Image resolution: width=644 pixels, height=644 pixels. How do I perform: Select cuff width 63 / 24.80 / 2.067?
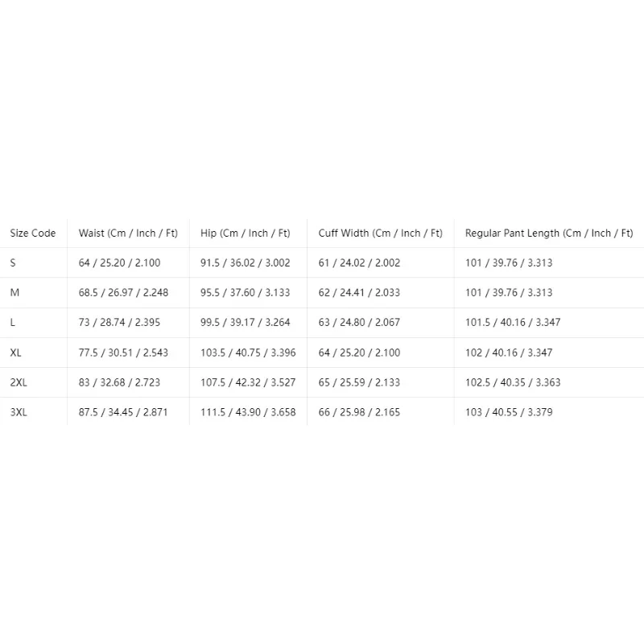(359, 323)
